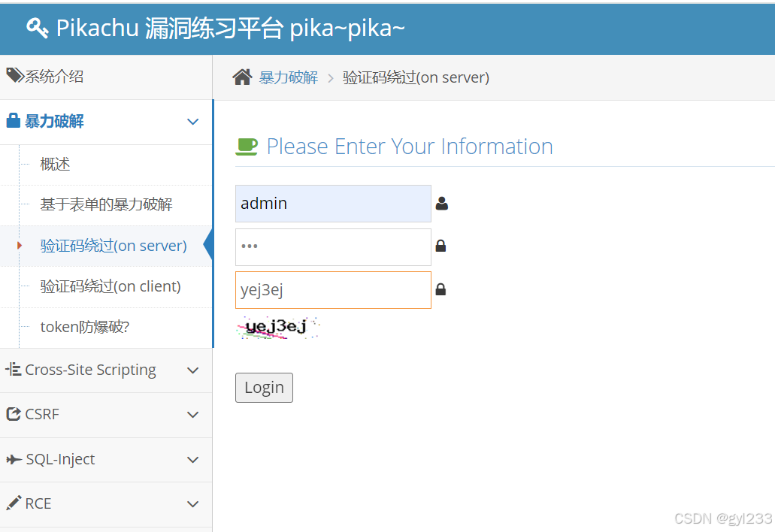Collapse the 暴力破解 section chevron
The height and width of the screenshot is (532, 775).
192,122
